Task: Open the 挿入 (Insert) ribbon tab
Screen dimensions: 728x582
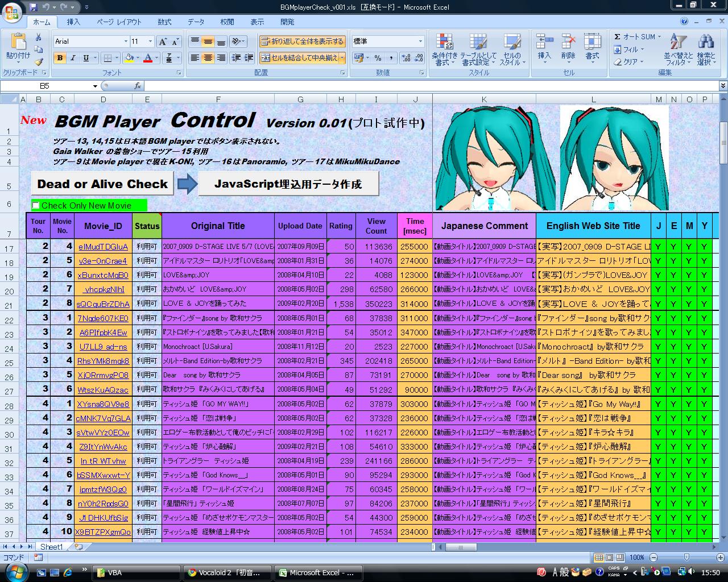Action: [x=73, y=22]
